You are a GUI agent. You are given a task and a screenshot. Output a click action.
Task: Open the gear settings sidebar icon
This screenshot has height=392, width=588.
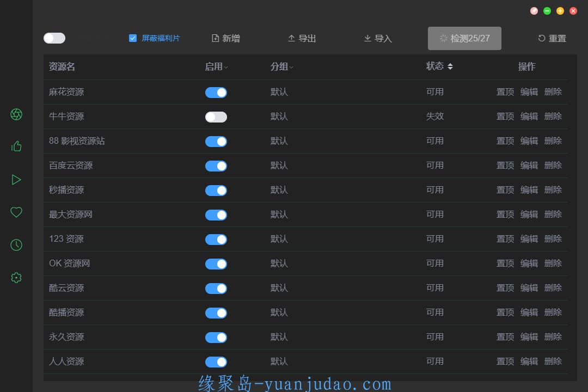pos(16,278)
